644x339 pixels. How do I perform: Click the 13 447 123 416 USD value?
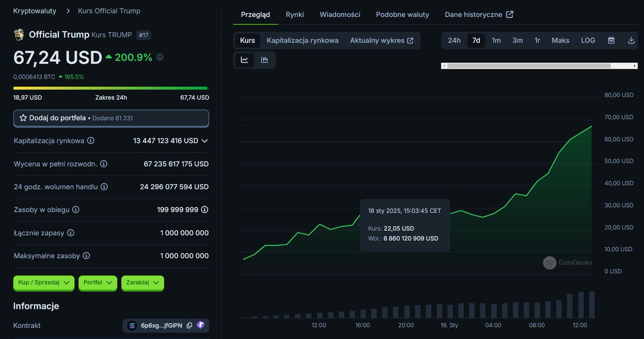point(166,141)
